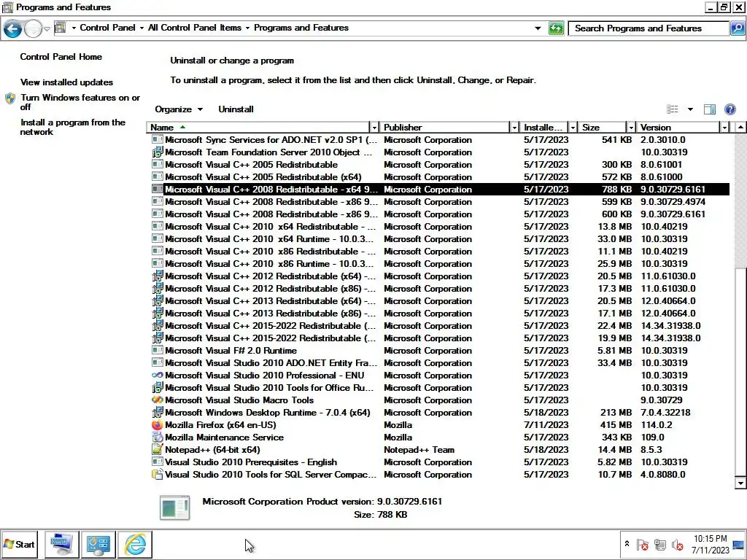
Task: Sort by the Publisher column header
Action: 444,127
